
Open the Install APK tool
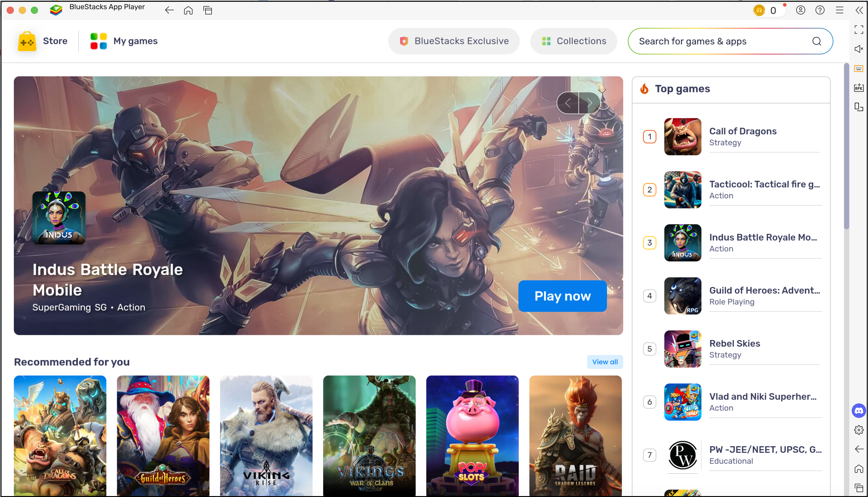[859, 88]
